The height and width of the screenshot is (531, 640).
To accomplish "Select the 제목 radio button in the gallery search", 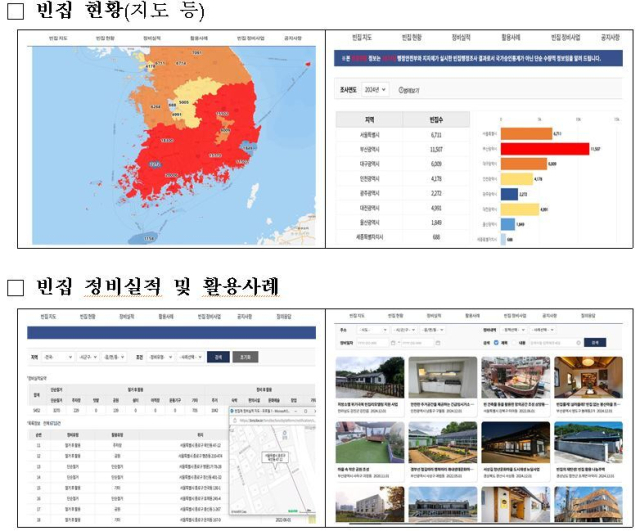I will tap(496, 343).
